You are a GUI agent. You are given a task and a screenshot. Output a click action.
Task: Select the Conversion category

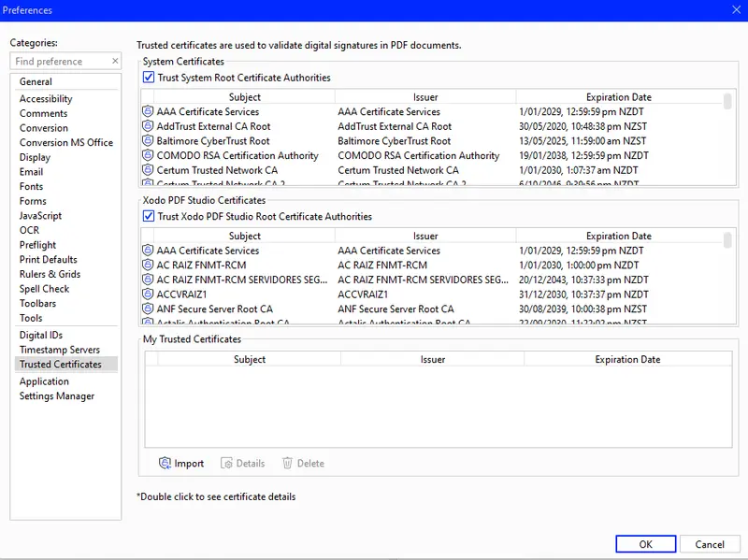click(x=44, y=128)
